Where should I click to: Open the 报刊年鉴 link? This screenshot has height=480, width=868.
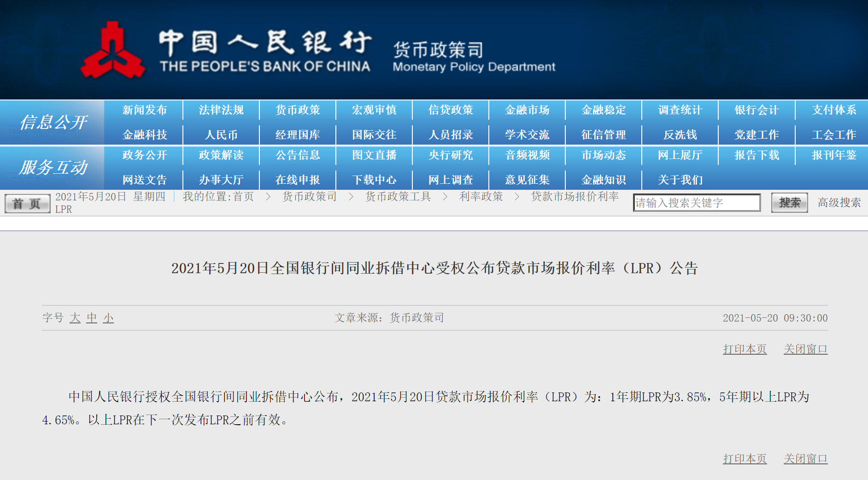(834, 155)
